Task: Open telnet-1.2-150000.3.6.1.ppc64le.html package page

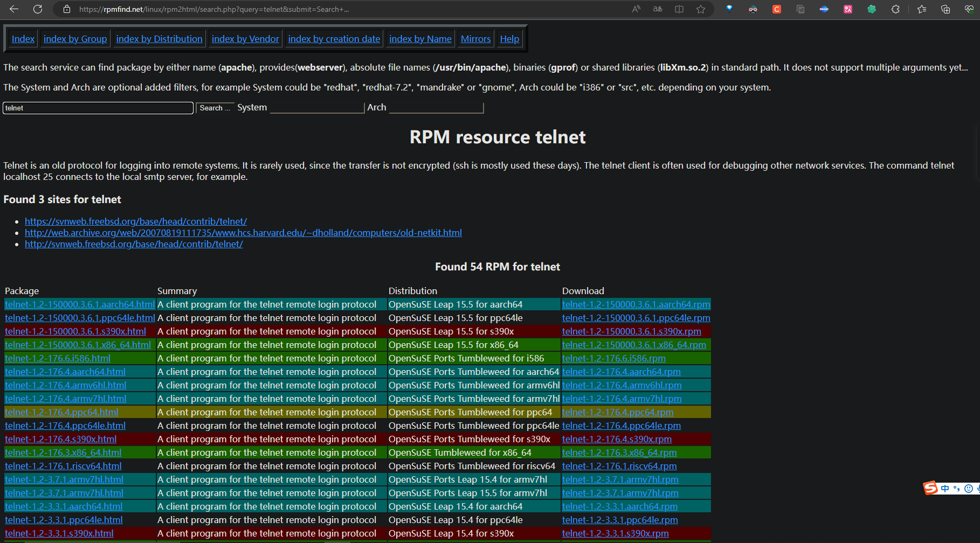Action: (x=80, y=318)
